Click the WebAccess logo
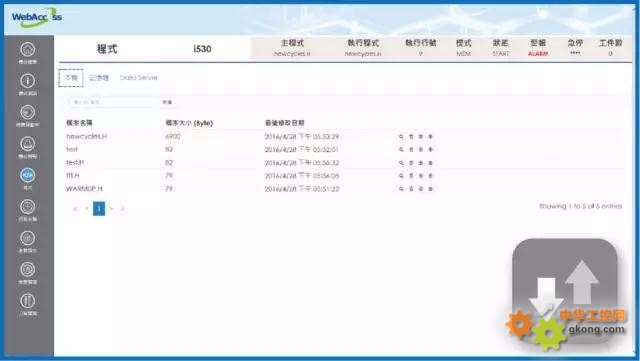 point(37,17)
